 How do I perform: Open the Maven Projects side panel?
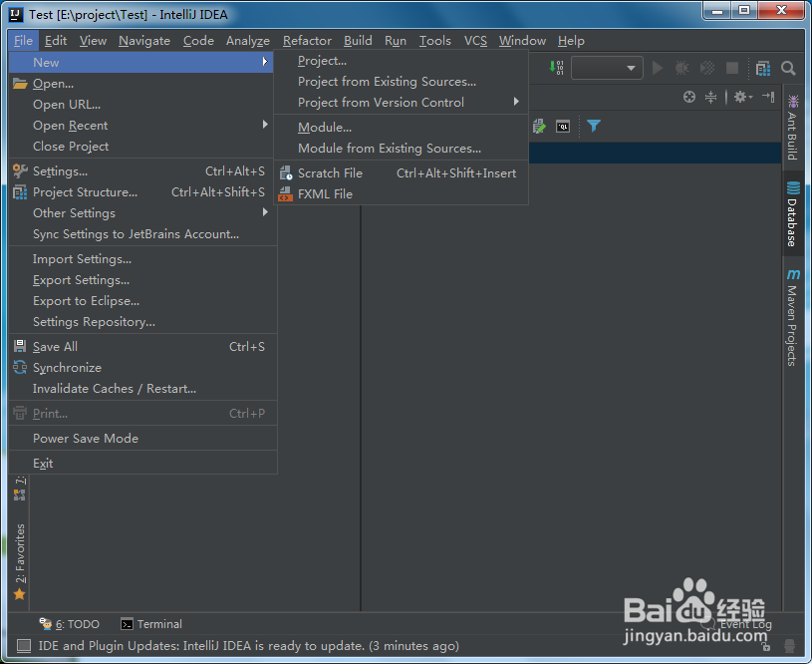(x=792, y=317)
